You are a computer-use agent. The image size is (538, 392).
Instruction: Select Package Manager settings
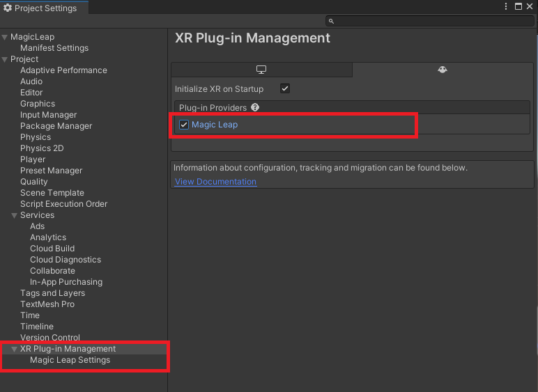pos(56,126)
